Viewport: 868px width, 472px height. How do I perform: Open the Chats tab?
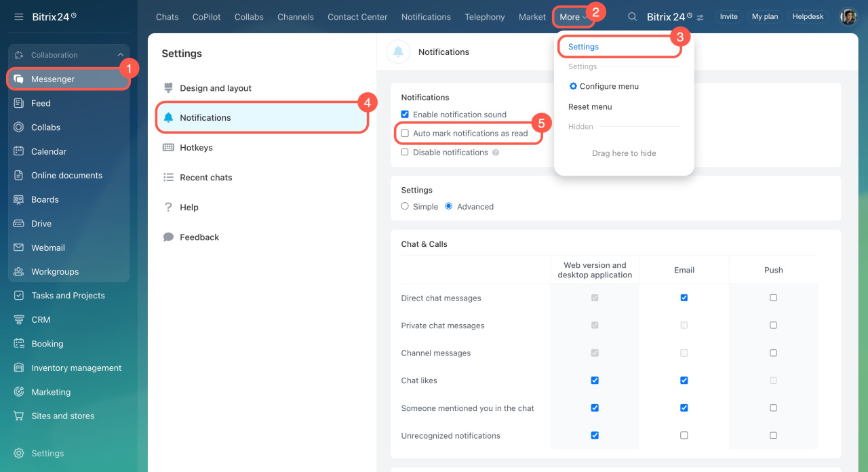[167, 17]
